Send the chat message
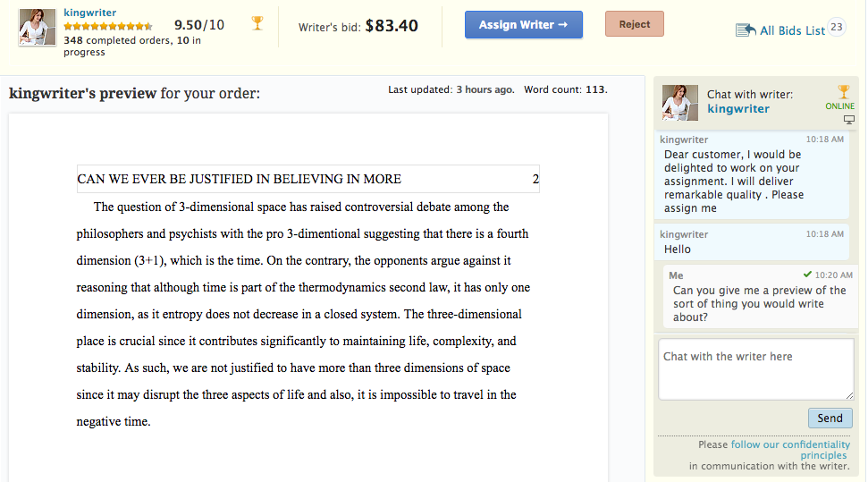 tap(830, 418)
